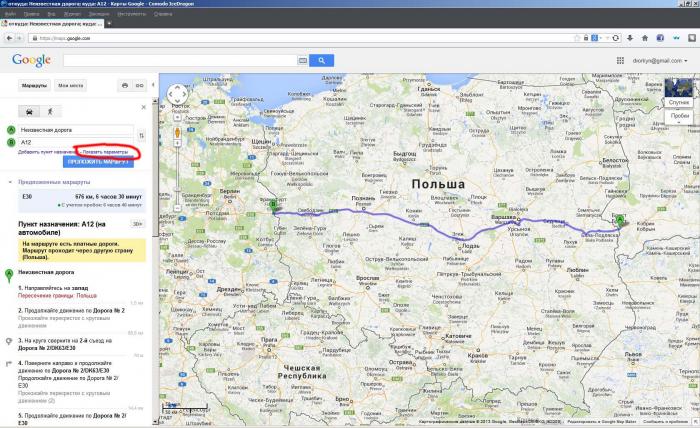Click the map pan compass control
Image resolution: width=700 pixels, height=428 pixels.
tap(178, 97)
